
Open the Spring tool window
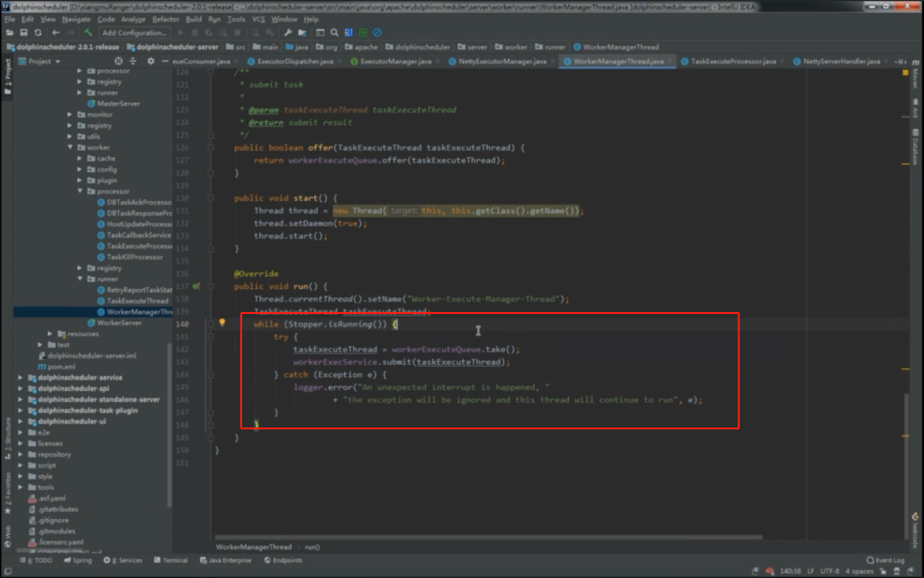tap(78, 560)
